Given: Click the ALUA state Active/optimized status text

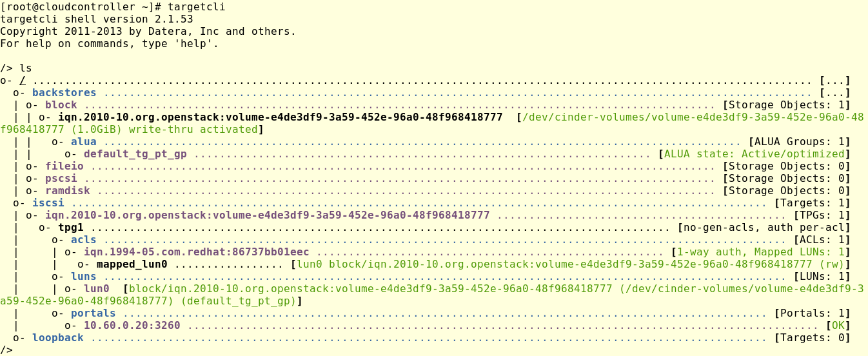Looking at the screenshot, I should coord(754,154).
